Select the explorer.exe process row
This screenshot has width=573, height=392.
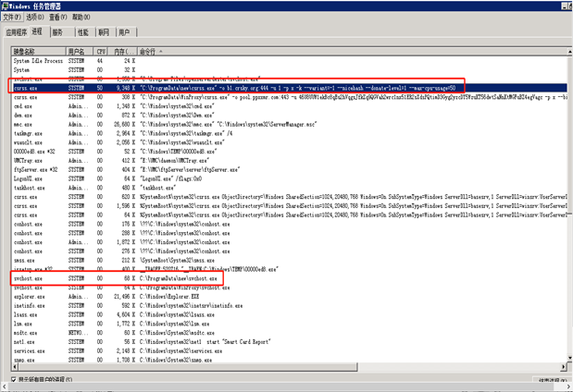click(x=28, y=294)
